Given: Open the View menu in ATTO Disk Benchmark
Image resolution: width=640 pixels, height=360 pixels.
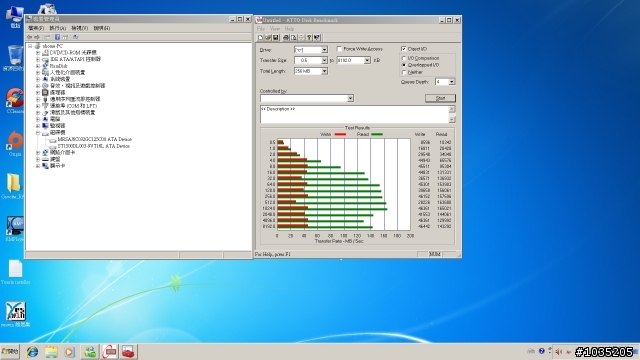Looking at the screenshot, I should coord(275,29).
